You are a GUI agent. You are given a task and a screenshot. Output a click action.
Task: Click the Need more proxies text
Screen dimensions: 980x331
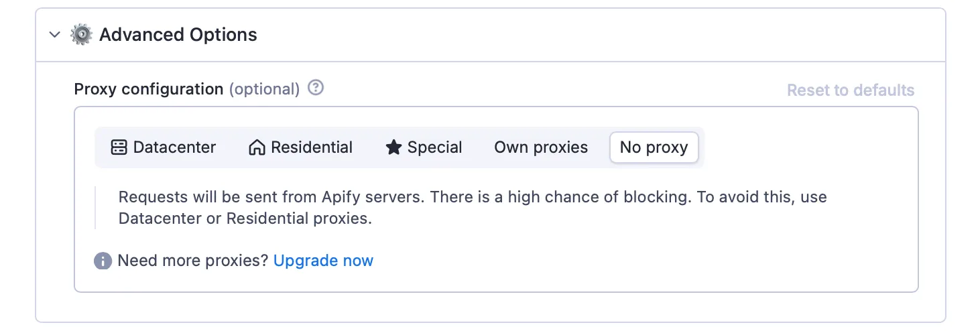click(x=193, y=260)
